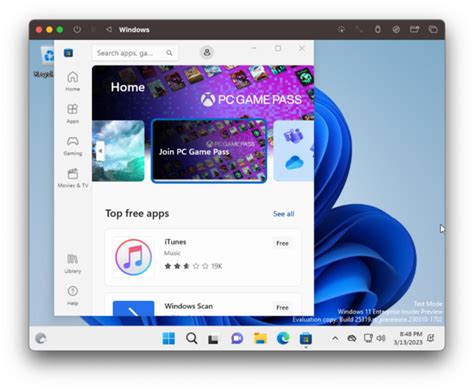
Task: Click the iTunes title text
Action: [175, 242]
